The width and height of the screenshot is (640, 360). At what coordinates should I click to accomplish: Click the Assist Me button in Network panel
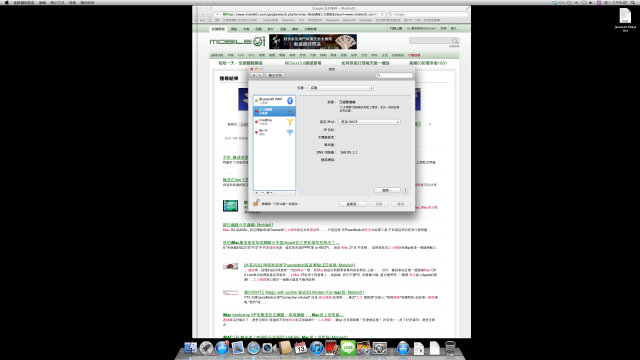[352, 204]
